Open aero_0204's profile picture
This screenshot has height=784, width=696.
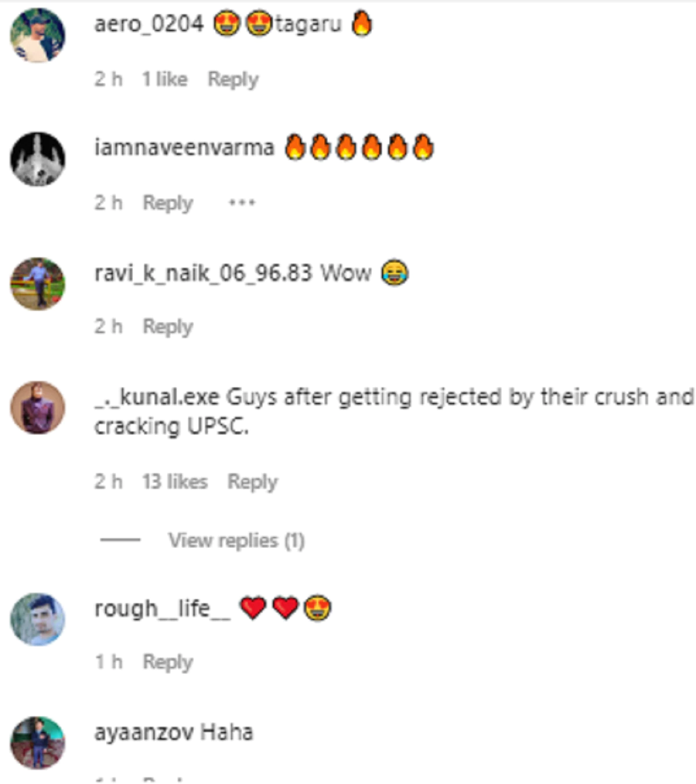coord(38,35)
